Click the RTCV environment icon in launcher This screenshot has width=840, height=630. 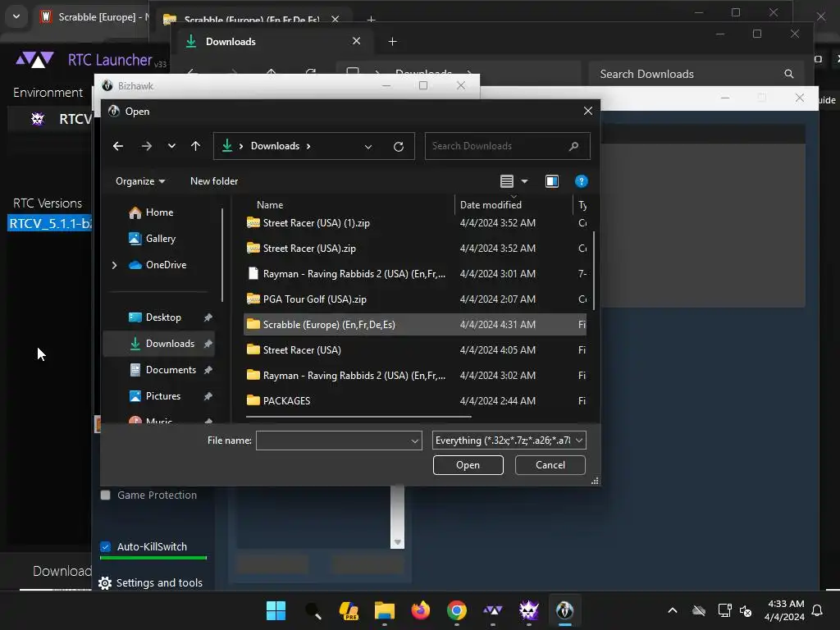[38, 119]
